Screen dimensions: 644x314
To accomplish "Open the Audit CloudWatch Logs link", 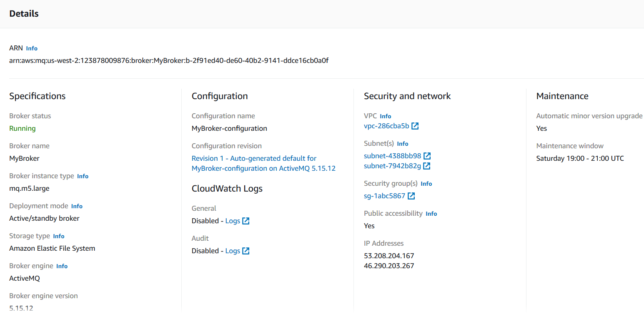I will [233, 251].
